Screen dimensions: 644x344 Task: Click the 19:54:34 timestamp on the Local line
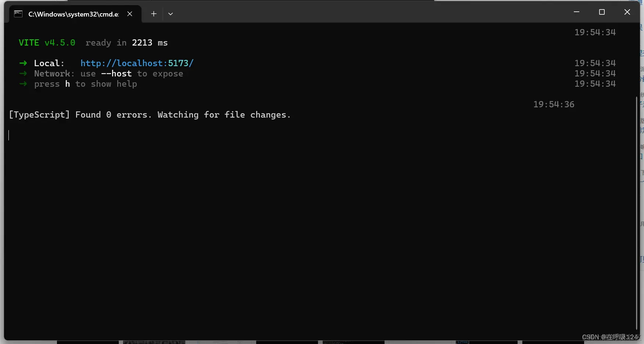point(595,63)
